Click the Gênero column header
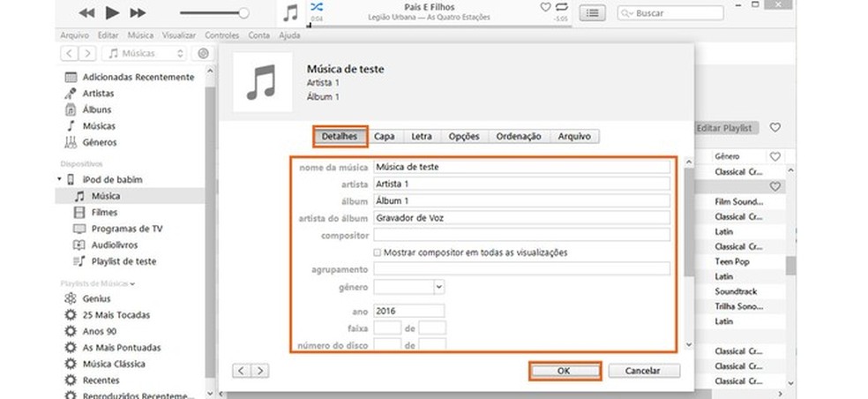 coord(728,157)
